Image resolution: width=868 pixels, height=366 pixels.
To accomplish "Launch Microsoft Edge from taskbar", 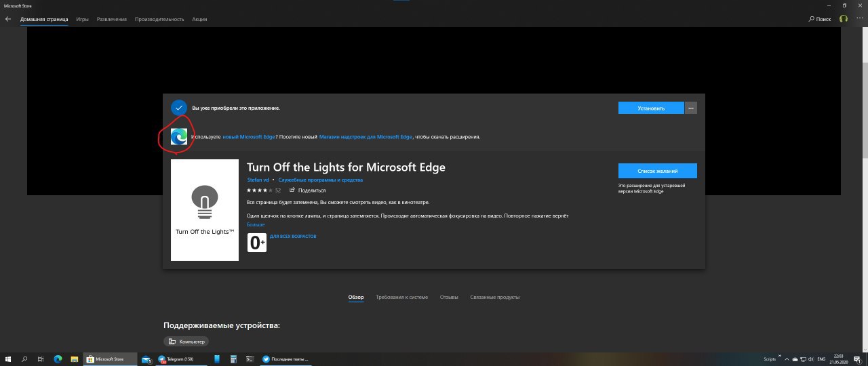I will [x=58, y=359].
